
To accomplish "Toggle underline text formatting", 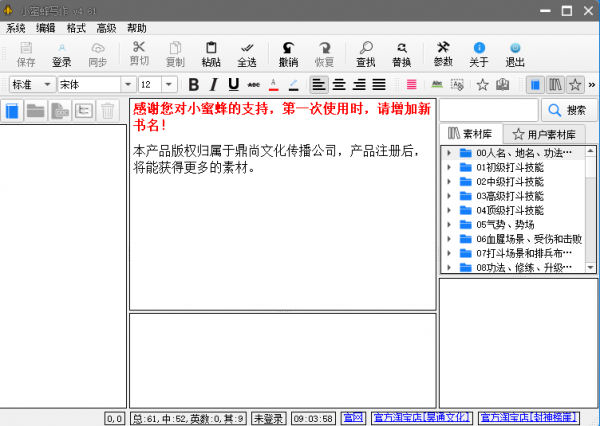I will click(x=233, y=84).
